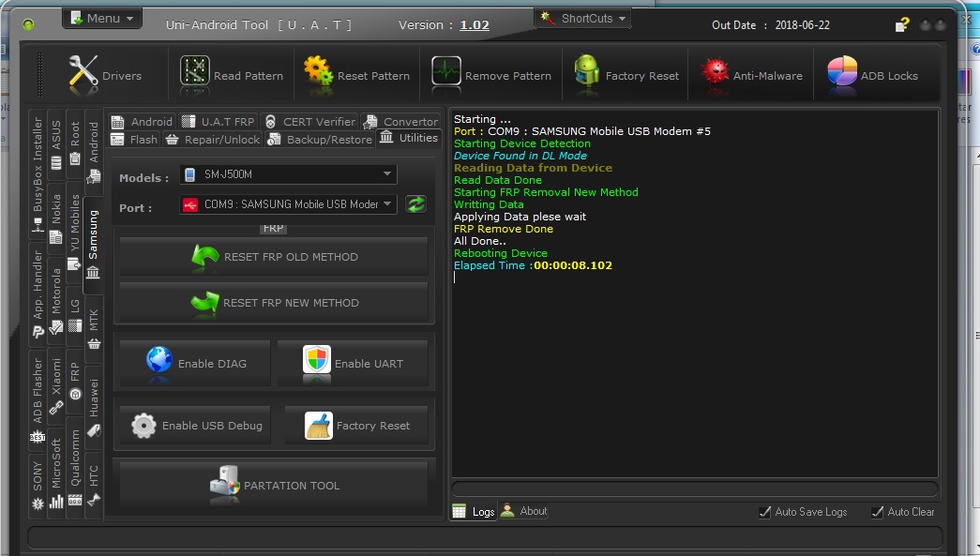Switch to the Android tab in the top tab row
The image size is (980, 556).
click(143, 121)
